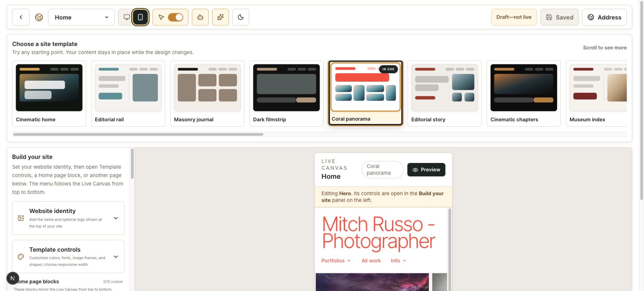Select the Dark filmstrip template
The image size is (644, 291).
click(286, 93)
